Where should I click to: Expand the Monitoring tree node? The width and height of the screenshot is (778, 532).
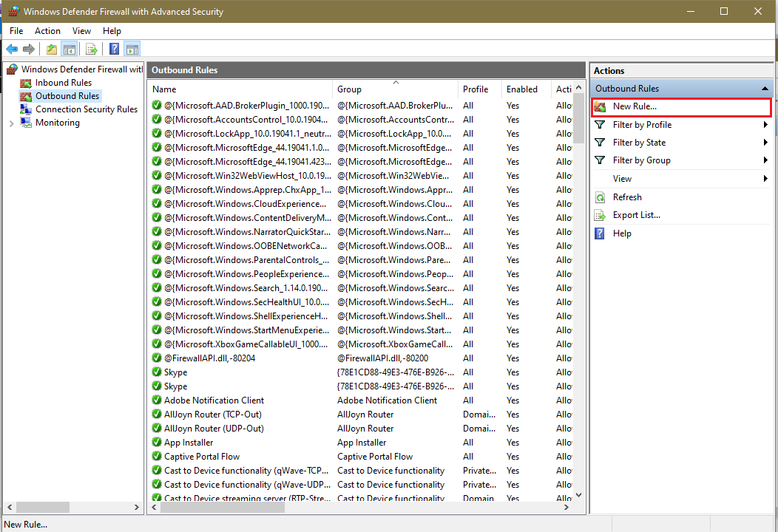pyautogui.click(x=11, y=123)
